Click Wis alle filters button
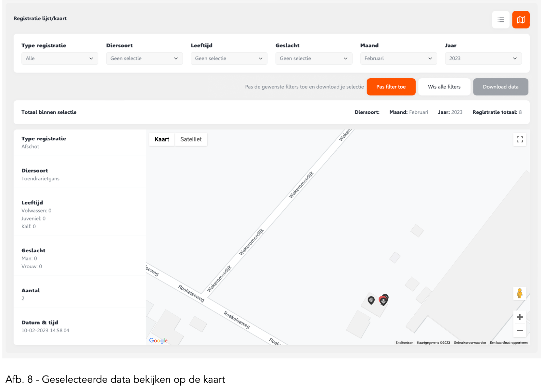The width and height of the screenshot is (543, 392). [444, 87]
